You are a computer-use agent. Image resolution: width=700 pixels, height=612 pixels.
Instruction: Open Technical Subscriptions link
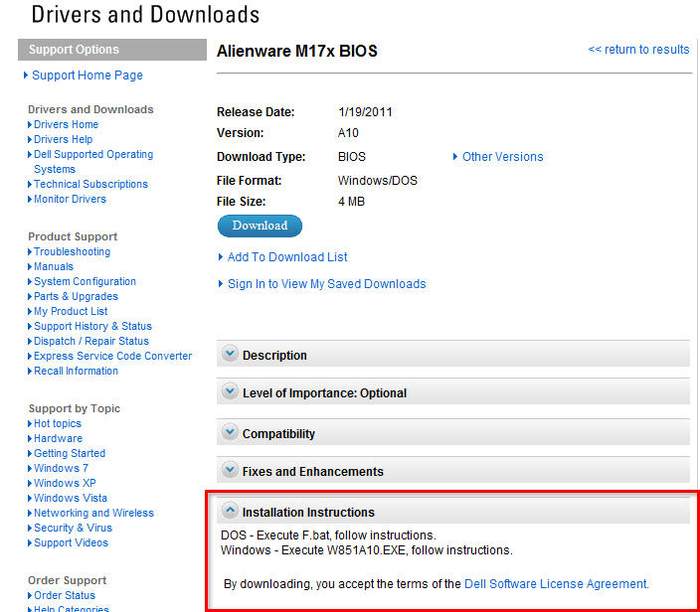point(90,184)
